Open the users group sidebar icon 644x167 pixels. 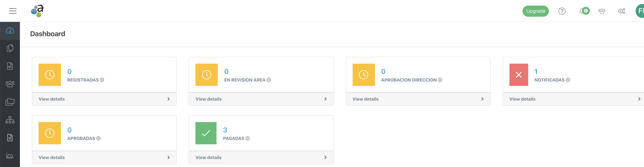[10, 84]
